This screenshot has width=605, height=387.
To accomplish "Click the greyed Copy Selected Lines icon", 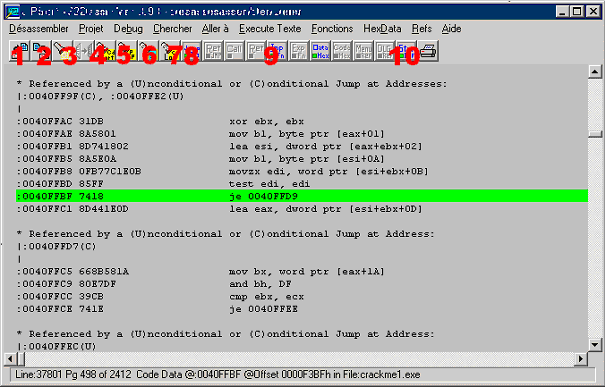I will [83, 51].
